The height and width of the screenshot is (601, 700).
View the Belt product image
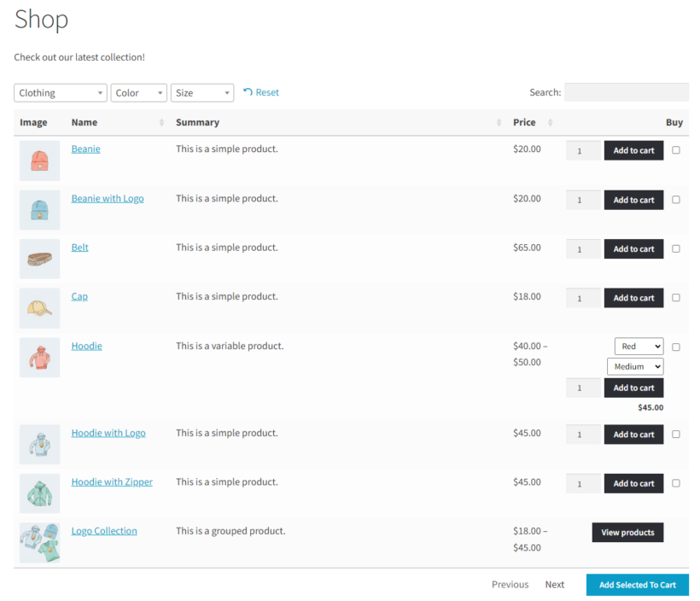coord(39,260)
